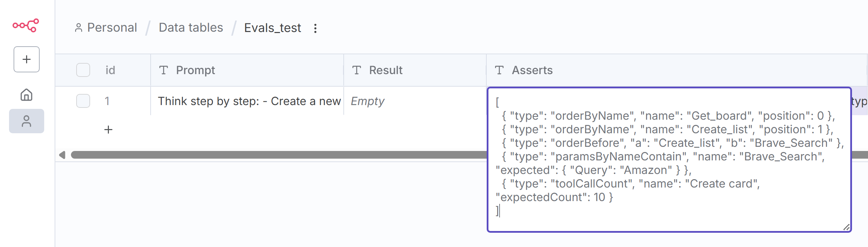Open the Evals_test three-dot actions menu
Image resolution: width=868 pixels, height=247 pixels.
click(x=315, y=28)
